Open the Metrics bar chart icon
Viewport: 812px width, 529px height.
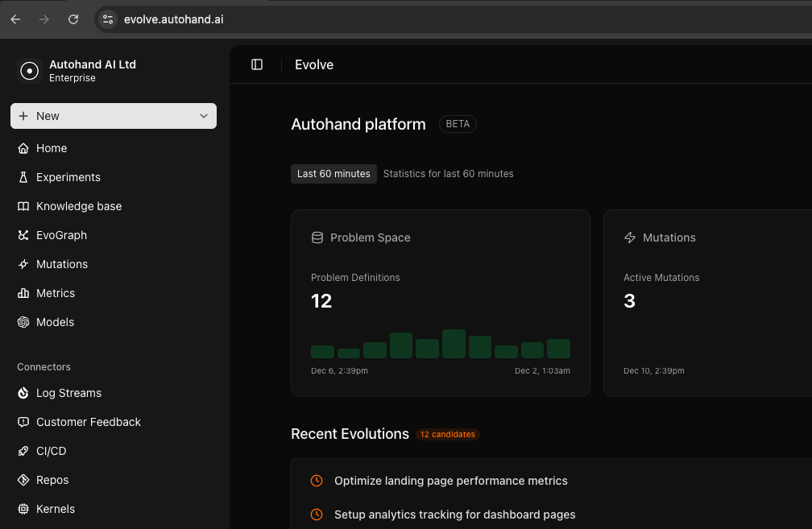tap(23, 293)
